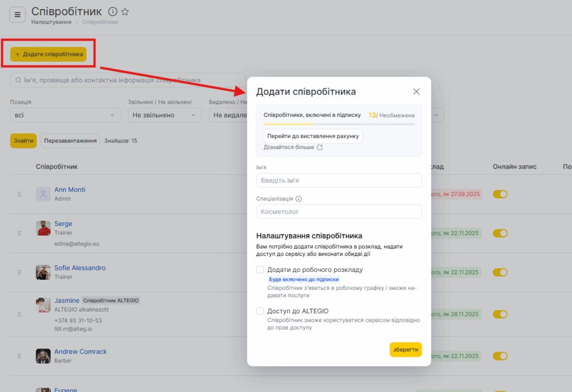This screenshot has height=392, width=572.
Task: Click the info icon beside Спеціалізація
Action: (299, 199)
